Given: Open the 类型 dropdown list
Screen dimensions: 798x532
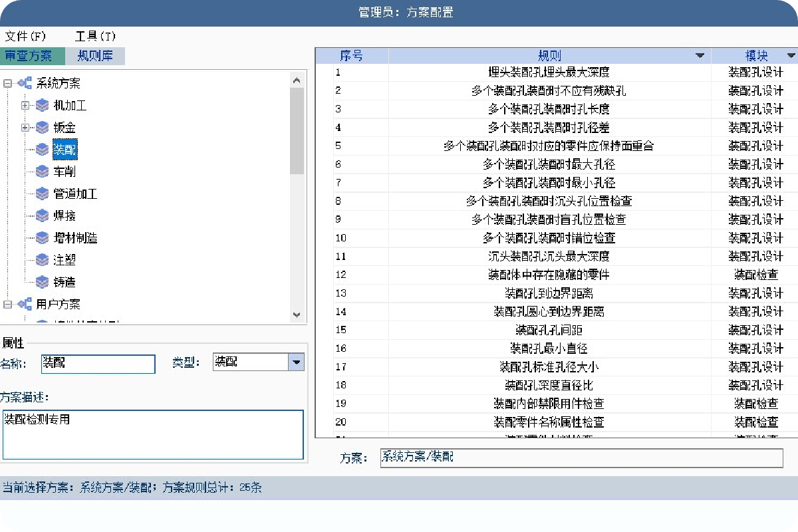Looking at the screenshot, I should coord(296,362).
